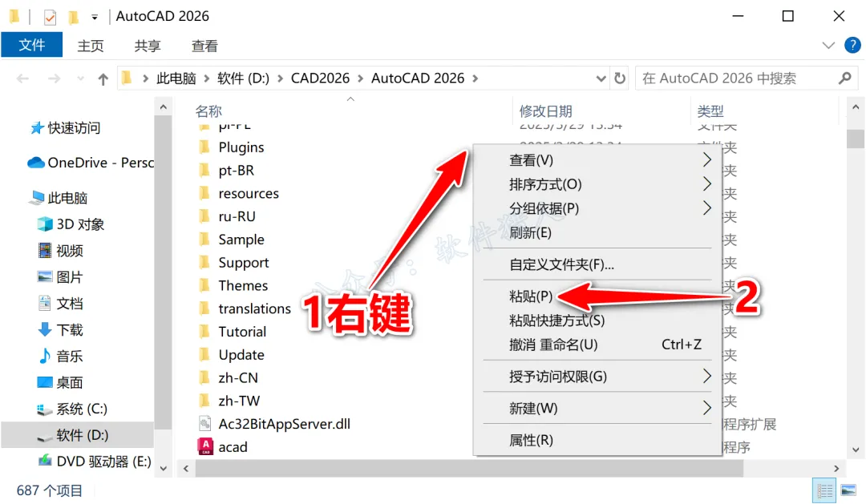Open 图片 folder in navigation pane

click(60, 277)
